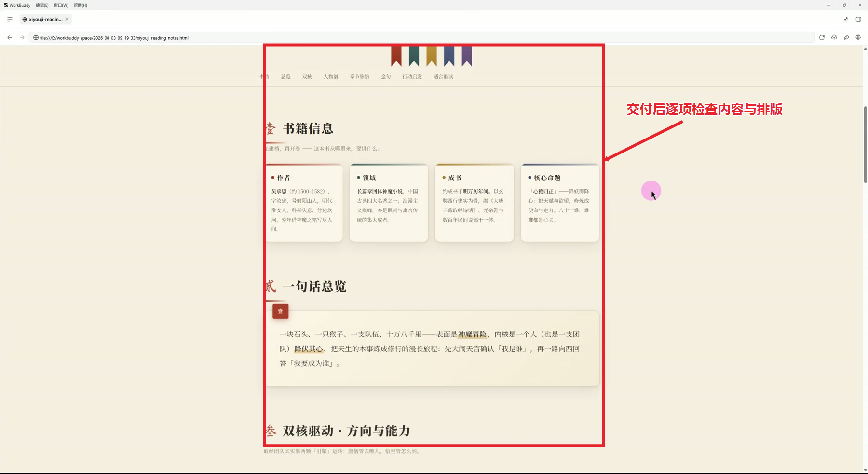Jump to 适合谁读 in the page nav
868x474 pixels.
pyautogui.click(x=443, y=77)
